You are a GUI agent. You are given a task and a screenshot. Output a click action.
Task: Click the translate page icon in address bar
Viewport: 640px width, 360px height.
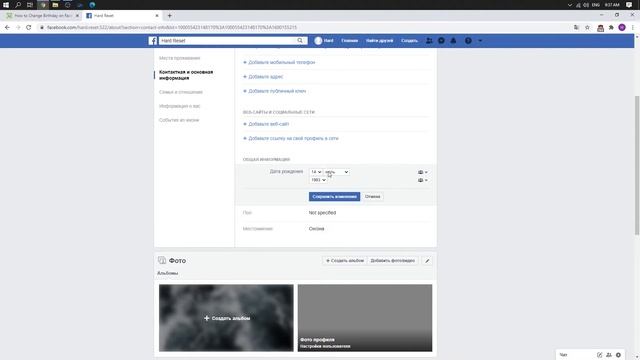point(576,27)
